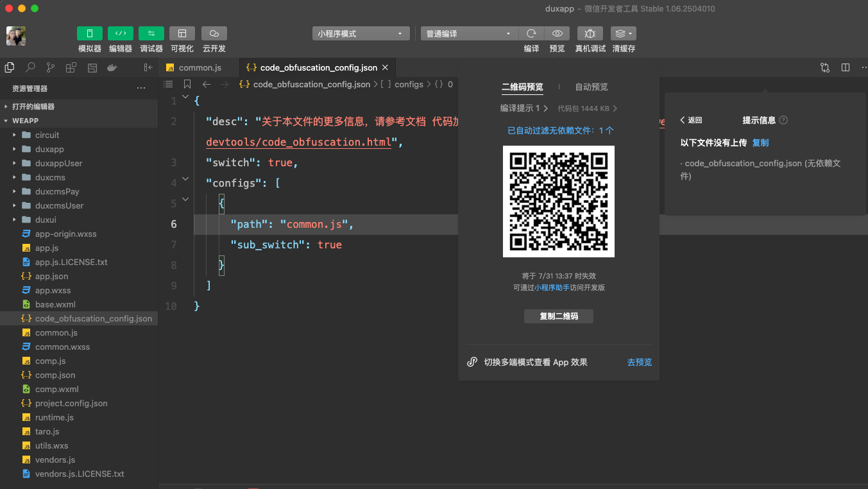
Task: Open app.js in the file tree
Action: (x=79, y=248)
